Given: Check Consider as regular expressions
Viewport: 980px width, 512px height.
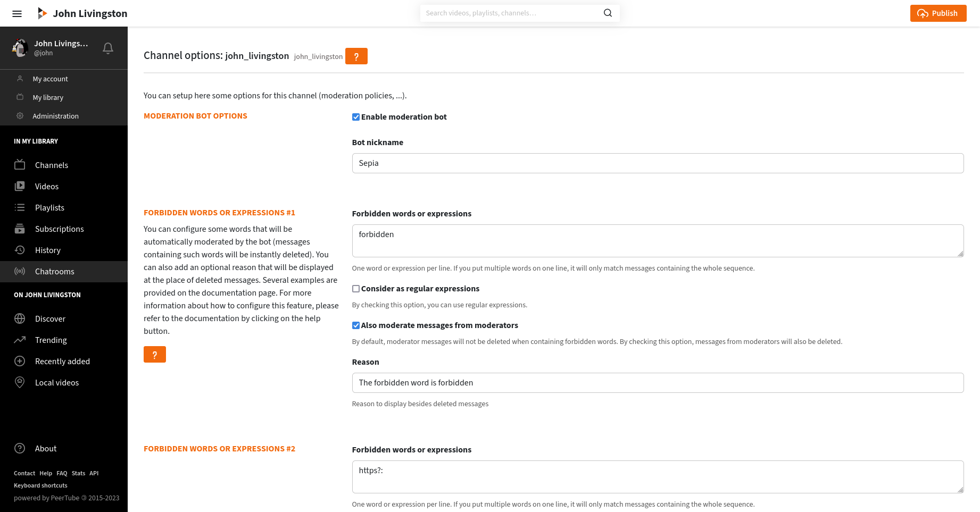Looking at the screenshot, I should [x=356, y=289].
